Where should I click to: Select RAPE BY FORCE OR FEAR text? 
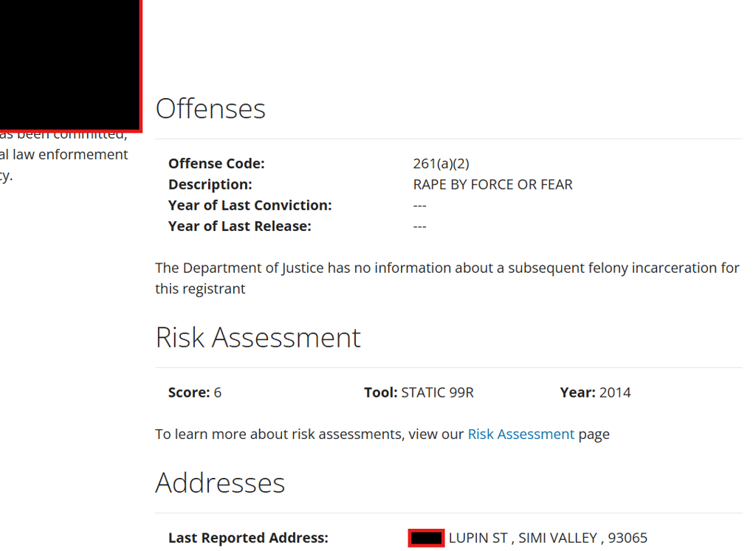(x=492, y=184)
